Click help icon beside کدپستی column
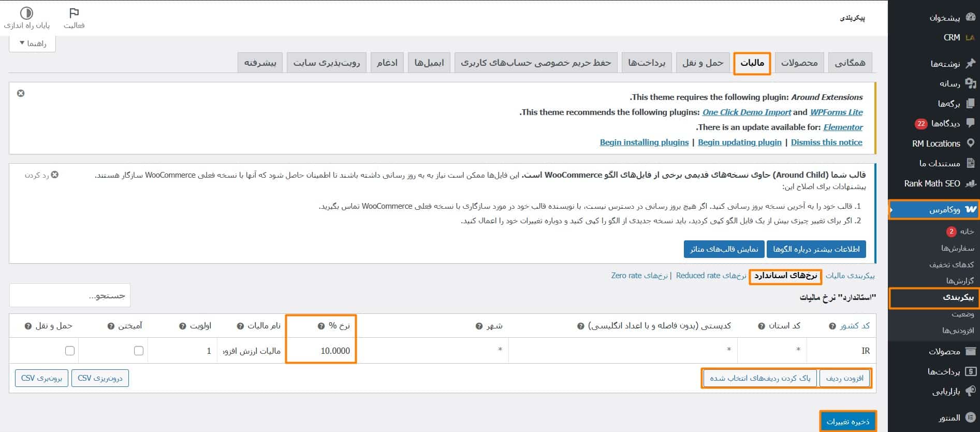 pyautogui.click(x=580, y=326)
